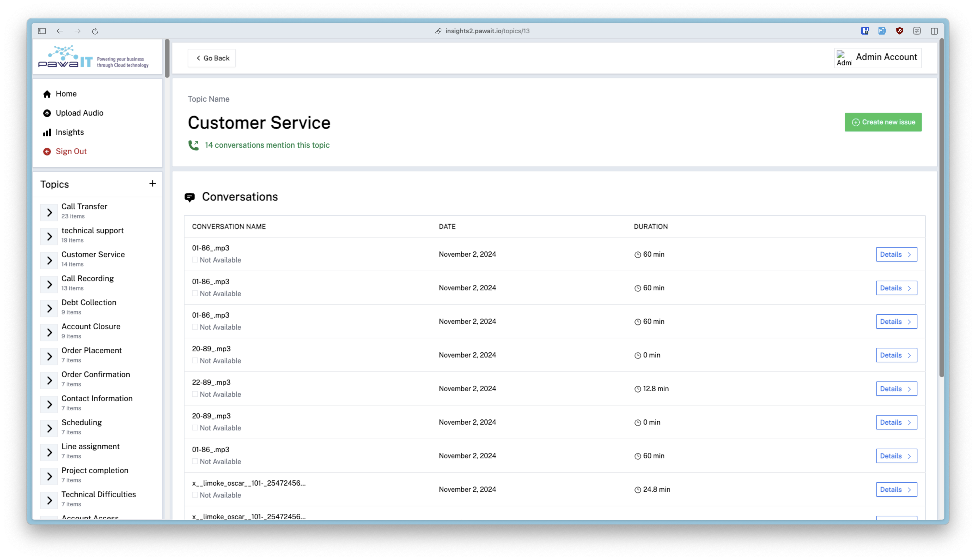Click the split view icon in toolbar
This screenshot has height=560, width=976.
934,31
